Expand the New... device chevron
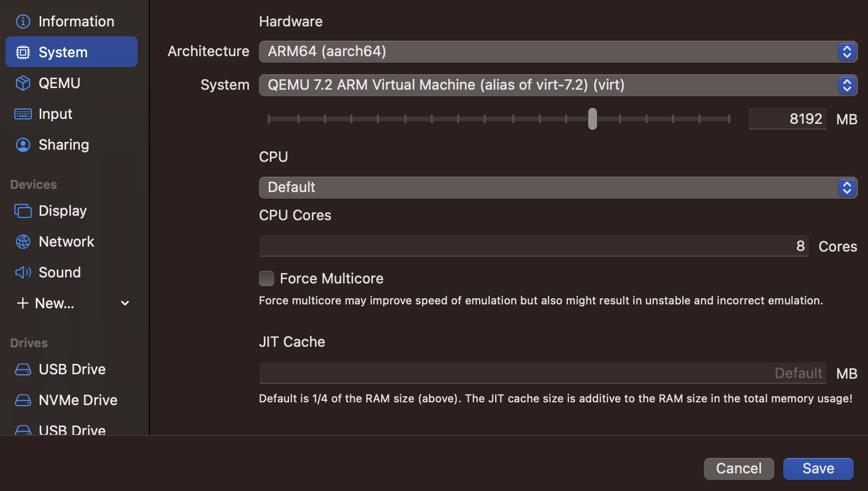 coord(125,303)
